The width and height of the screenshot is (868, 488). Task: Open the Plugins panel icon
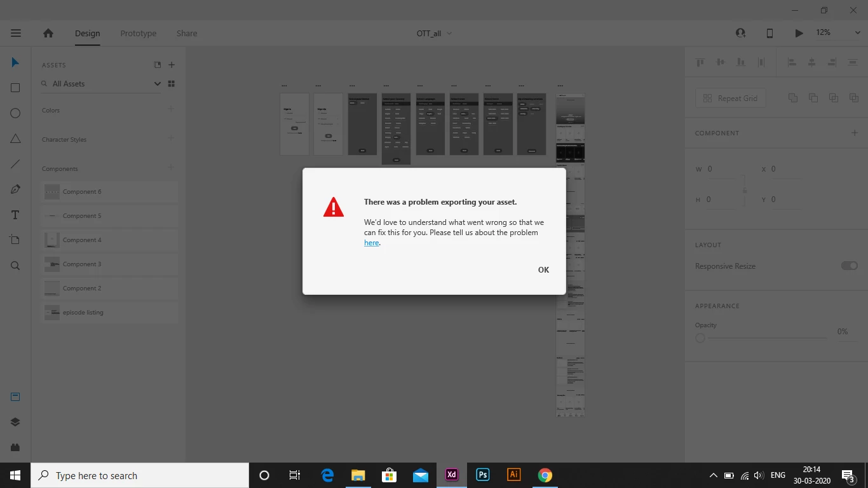[15, 447]
